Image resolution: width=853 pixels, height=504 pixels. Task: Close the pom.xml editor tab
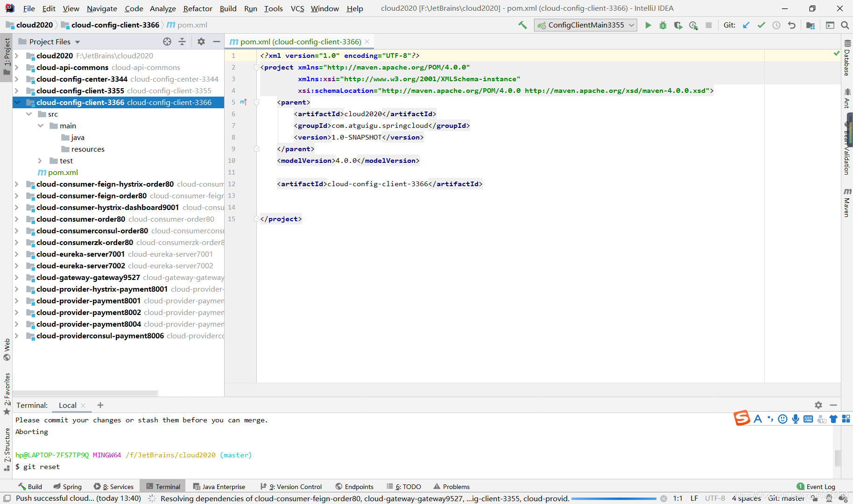367,42
